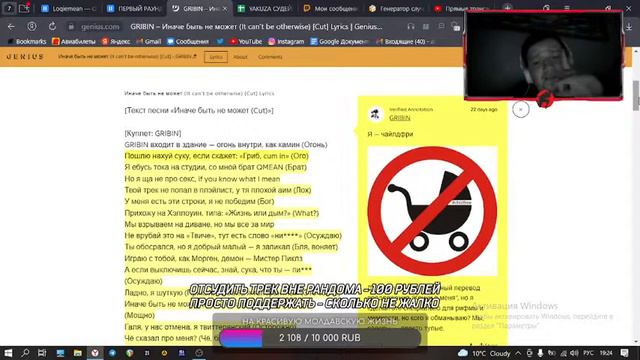Open the tab counter showing 7

[x=9, y=8]
